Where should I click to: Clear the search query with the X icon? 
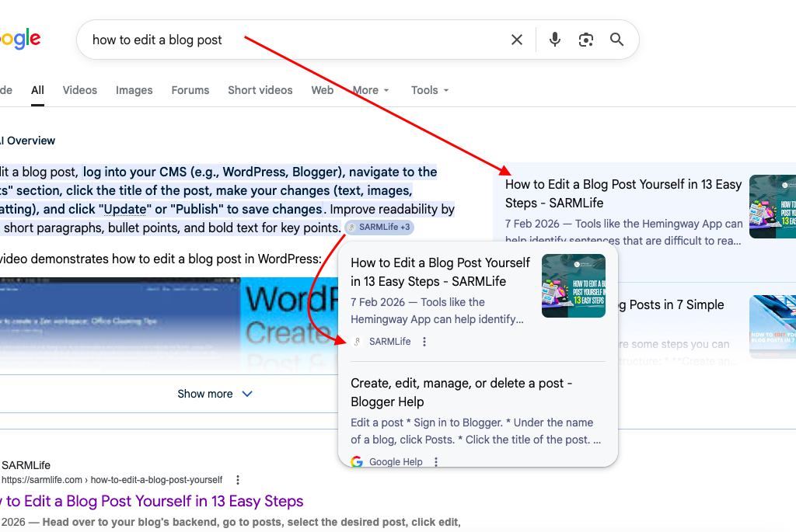516,40
